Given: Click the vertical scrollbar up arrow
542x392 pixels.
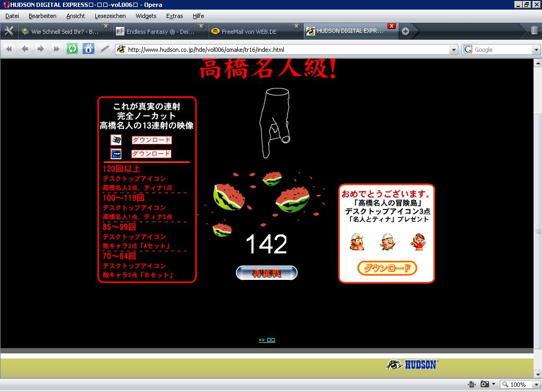Looking at the screenshot, I should [x=538, y=63].
